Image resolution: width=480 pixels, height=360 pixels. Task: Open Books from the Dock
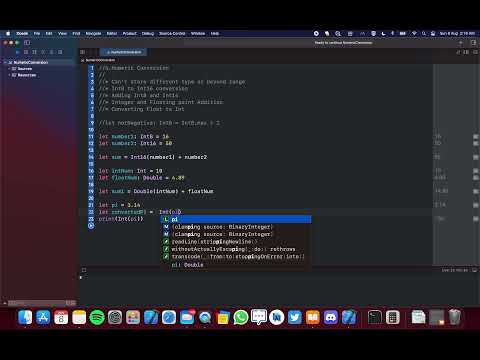pos(313,317)
